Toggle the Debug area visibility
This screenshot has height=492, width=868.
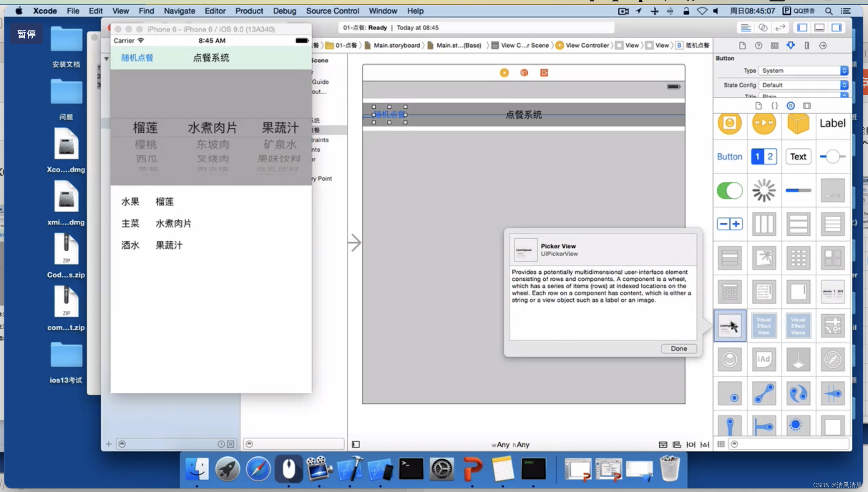[819, 28]
